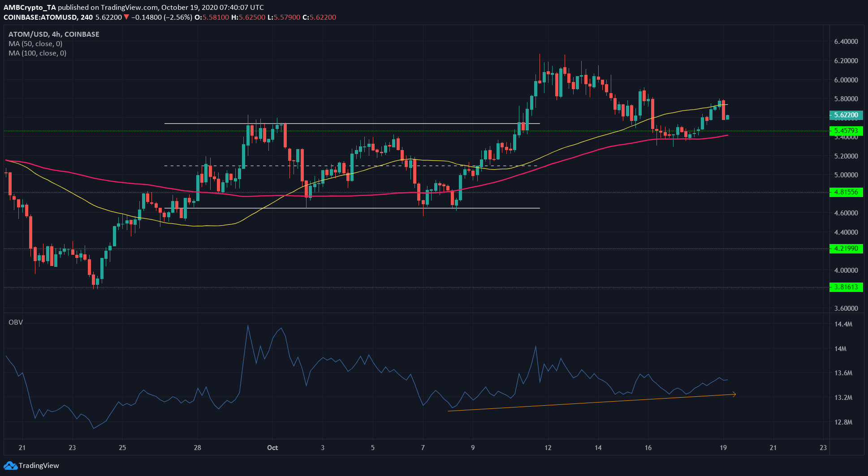Click the 6.40000 price axis label
This screenshot has height=476, width=868.
846,42
